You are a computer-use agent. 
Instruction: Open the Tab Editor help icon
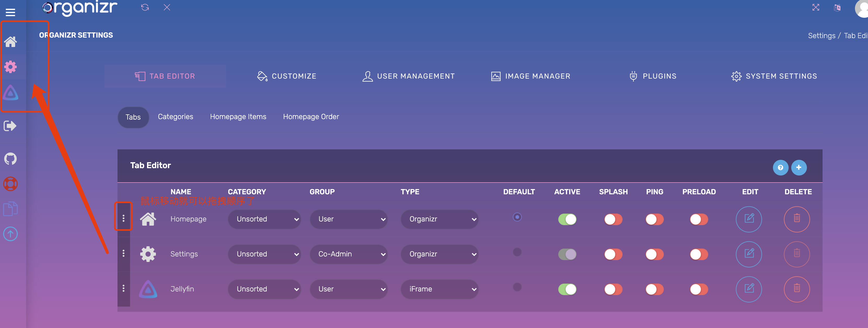tap(780, 168)
